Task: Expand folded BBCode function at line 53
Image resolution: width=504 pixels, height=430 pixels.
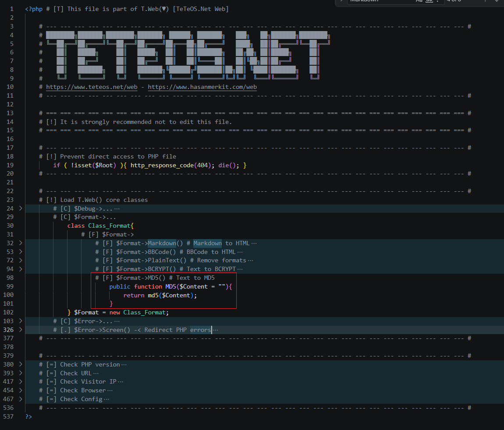Action: coord(21,252)
